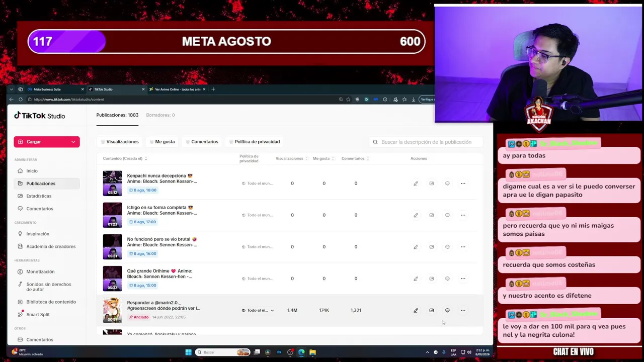
Task: Close the Meta Business Suite tab
Action: (x=83, y=89)
